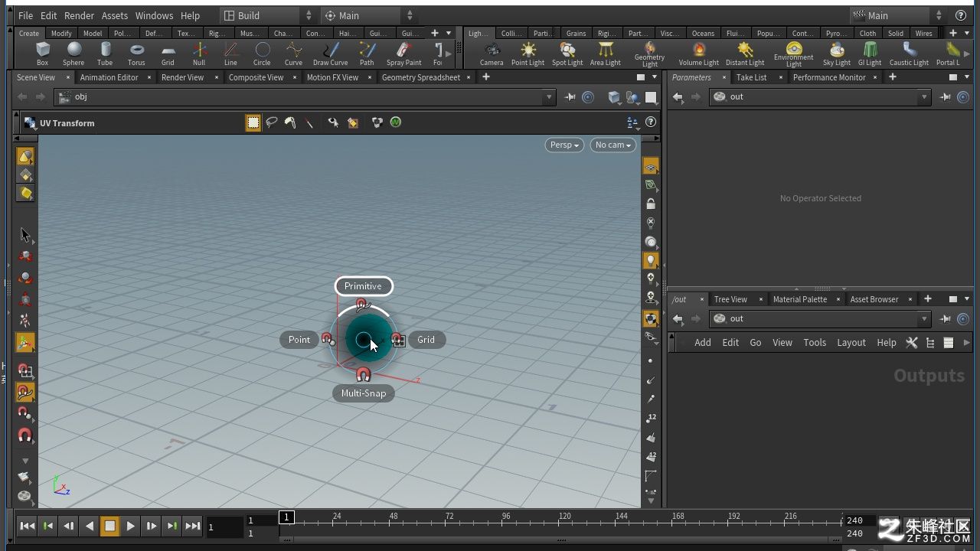
Task: Toggle brush selection mode
Action: tap(290, 122)
